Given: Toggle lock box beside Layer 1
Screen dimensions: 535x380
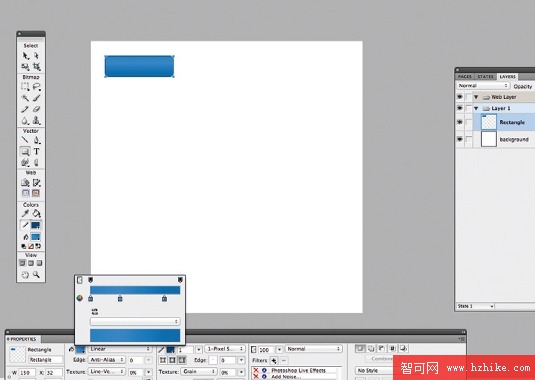Looking at the screenshot, I should [x=469, y=108].
